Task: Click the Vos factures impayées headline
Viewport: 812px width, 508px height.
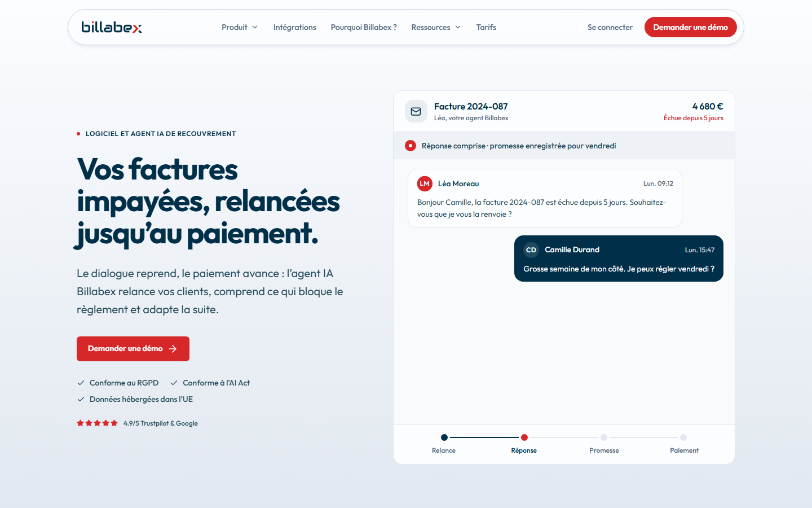Action: [208, 202]
